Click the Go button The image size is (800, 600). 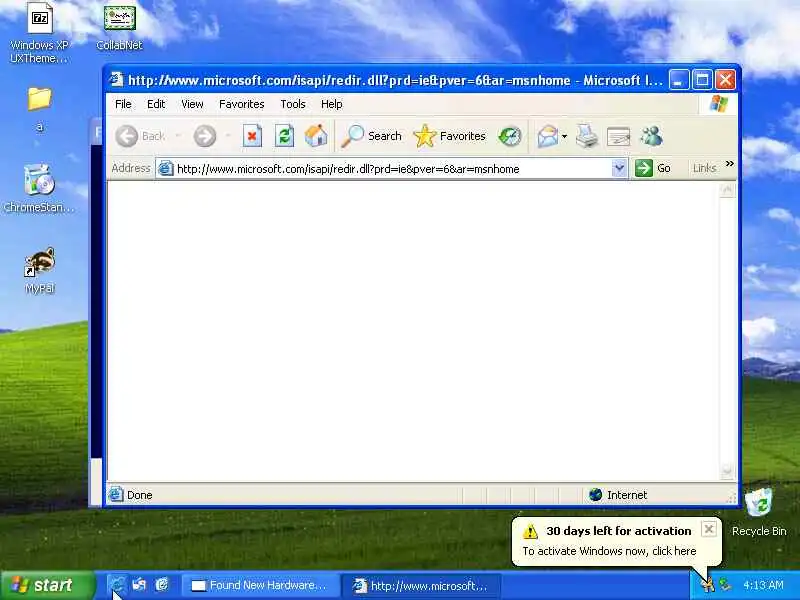pos(653,168)
